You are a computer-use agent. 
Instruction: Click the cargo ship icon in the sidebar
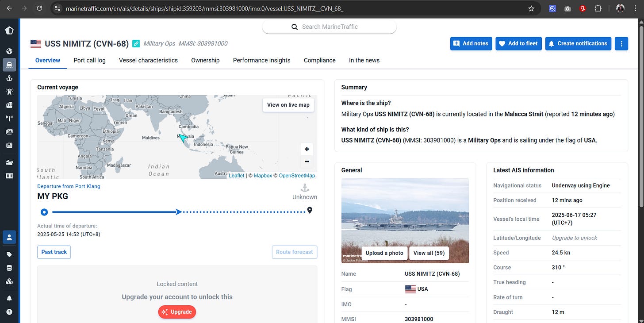(x=9, y=162)
